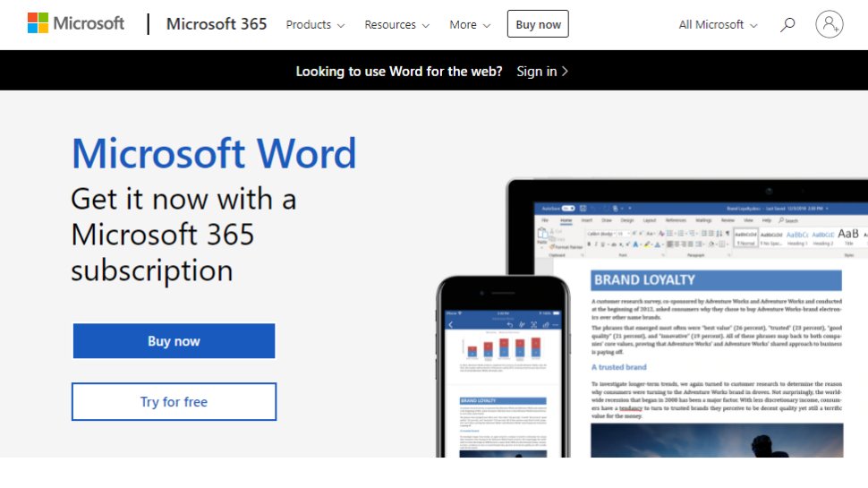Click Buy now in the header
The width and height of the screenshot is (868, 488).
(x=538, y=24)
